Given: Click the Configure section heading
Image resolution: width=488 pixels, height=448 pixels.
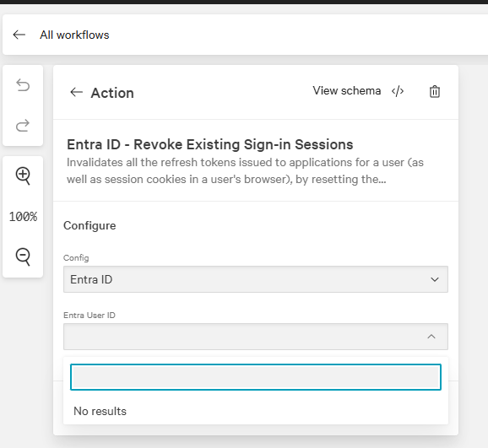Looking at the screenshot, I should point(89,225).
